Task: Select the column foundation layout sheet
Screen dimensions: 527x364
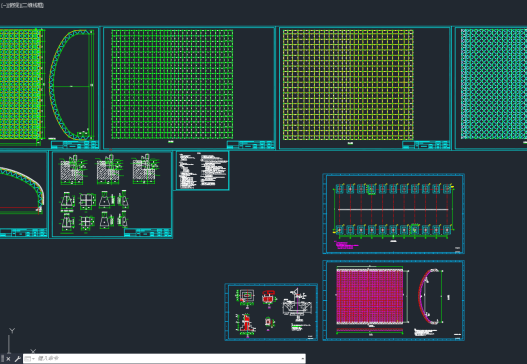Action: coord(394,213)
